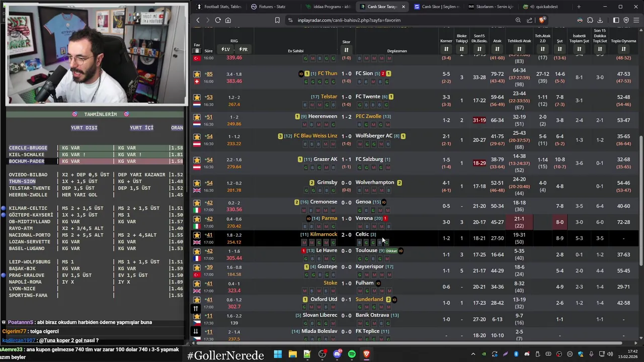Screen dimensions: 644x362
Task: Expand the hidden system tray icons
Action: [x=473, y=354]
